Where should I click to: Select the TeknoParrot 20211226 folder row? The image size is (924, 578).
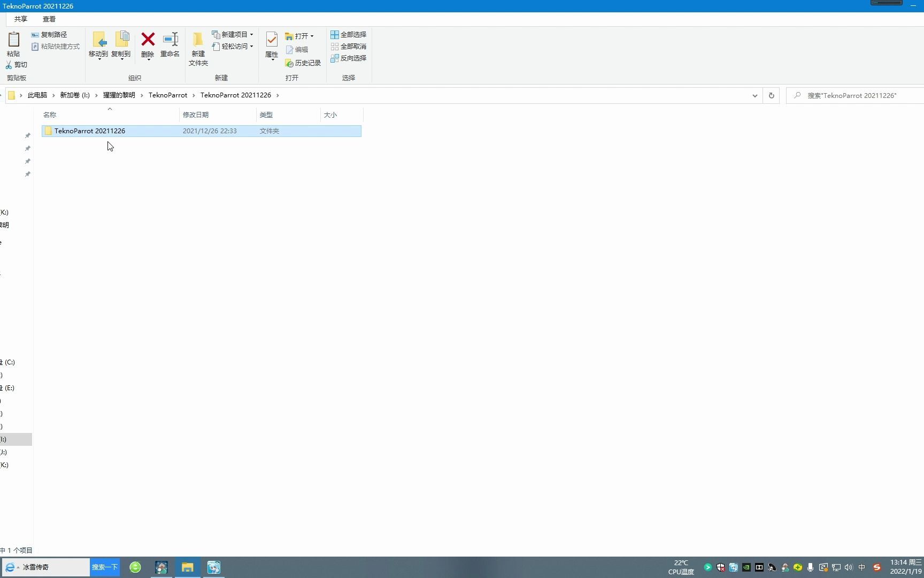point(202,131)
